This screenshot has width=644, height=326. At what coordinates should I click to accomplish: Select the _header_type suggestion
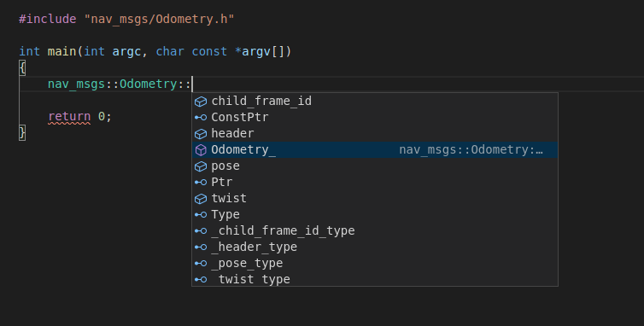coord(375,247)
